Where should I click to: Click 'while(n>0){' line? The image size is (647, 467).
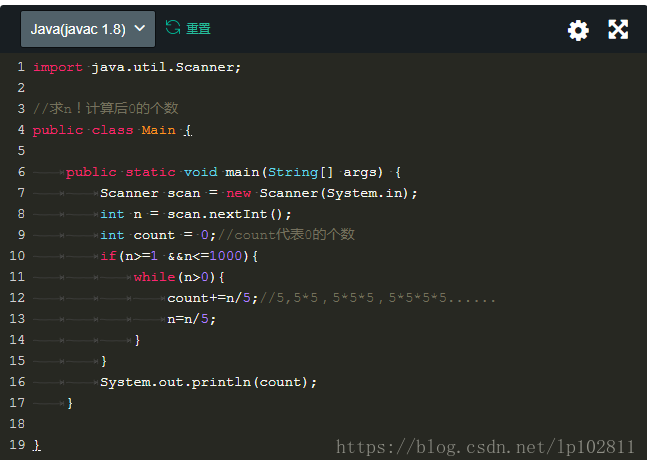click(x=179, y=277)
